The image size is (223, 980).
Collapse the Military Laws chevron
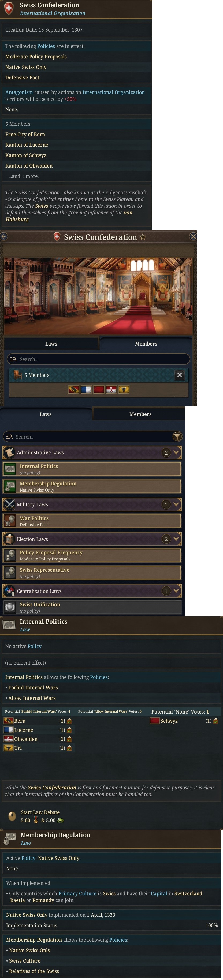tap(176, 505)
